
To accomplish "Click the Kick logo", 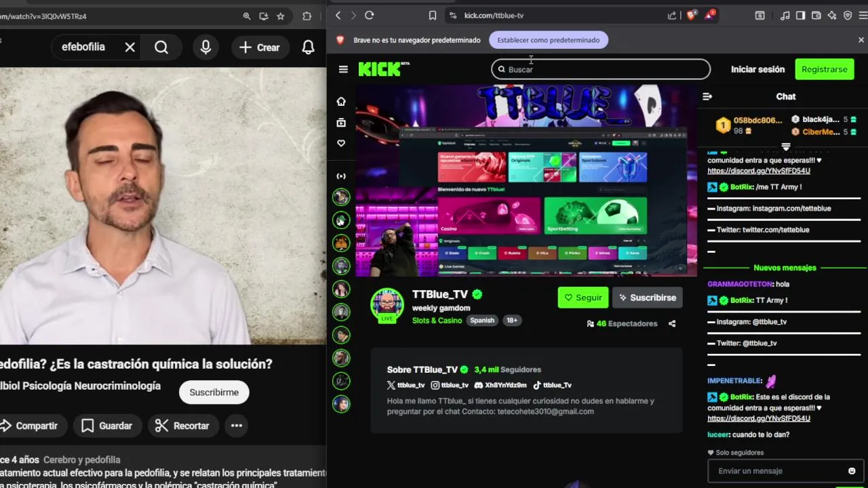I will pyautogui.click(x=384, y=69).
